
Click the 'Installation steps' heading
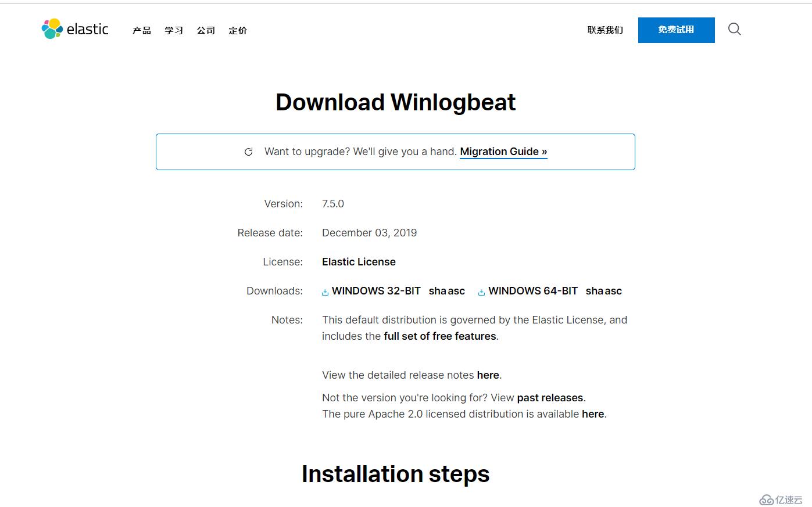395,474
